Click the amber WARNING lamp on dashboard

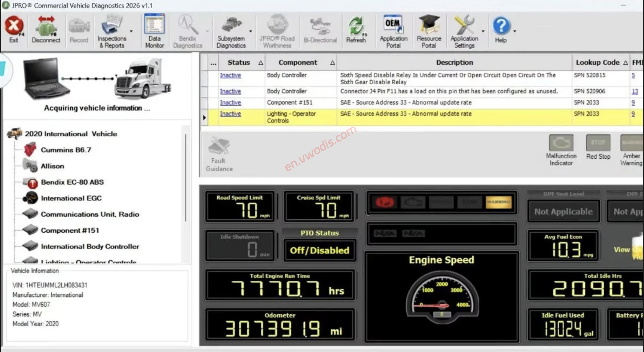coord(498,202)
